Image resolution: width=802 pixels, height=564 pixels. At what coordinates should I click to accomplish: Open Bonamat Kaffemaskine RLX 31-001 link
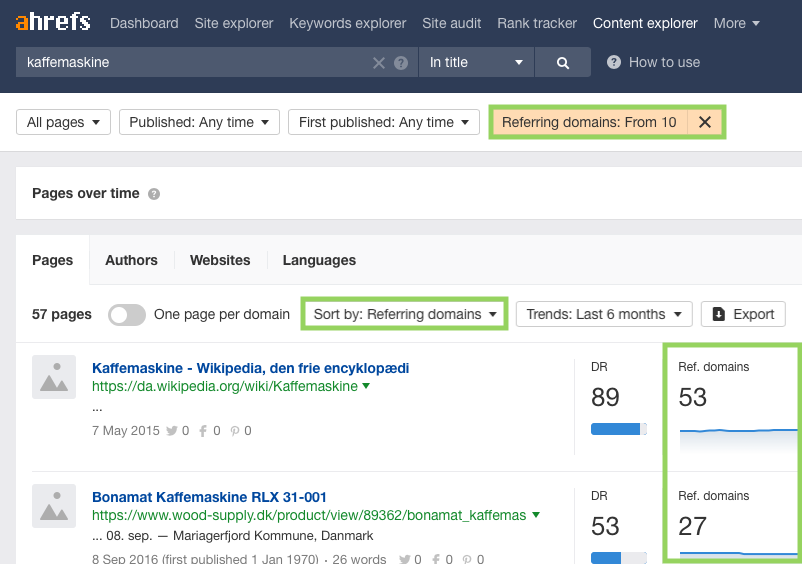pyautogui.click(x=209, y=497)
